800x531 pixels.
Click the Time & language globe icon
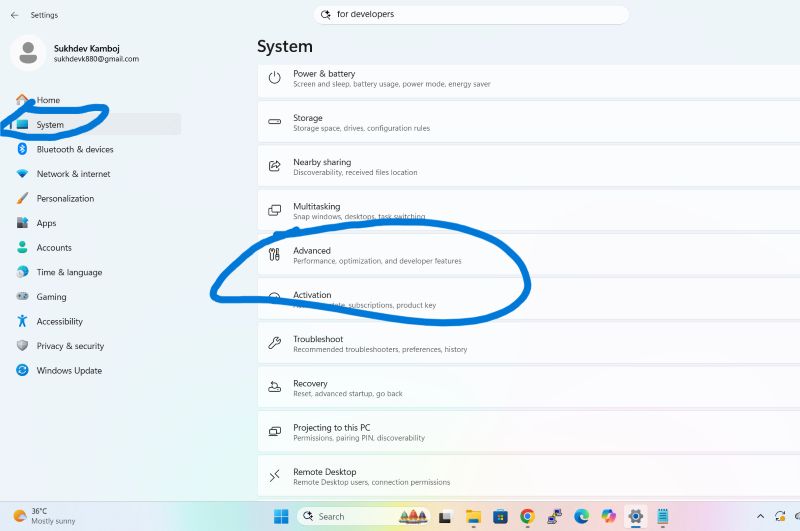tap(22, 272)
